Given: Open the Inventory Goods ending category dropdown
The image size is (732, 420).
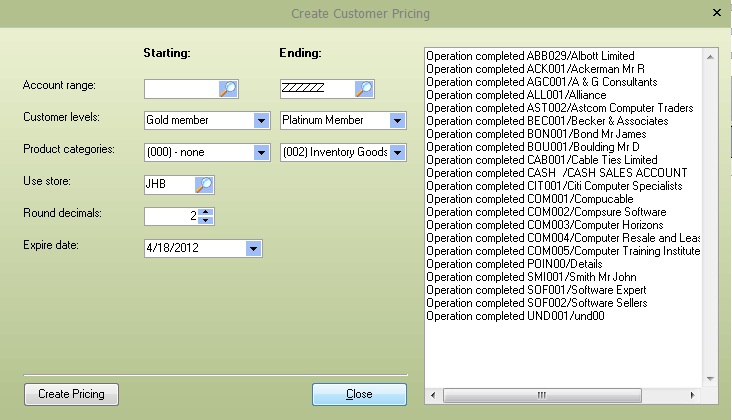Looking at the screenshot, I should [397, 153].
